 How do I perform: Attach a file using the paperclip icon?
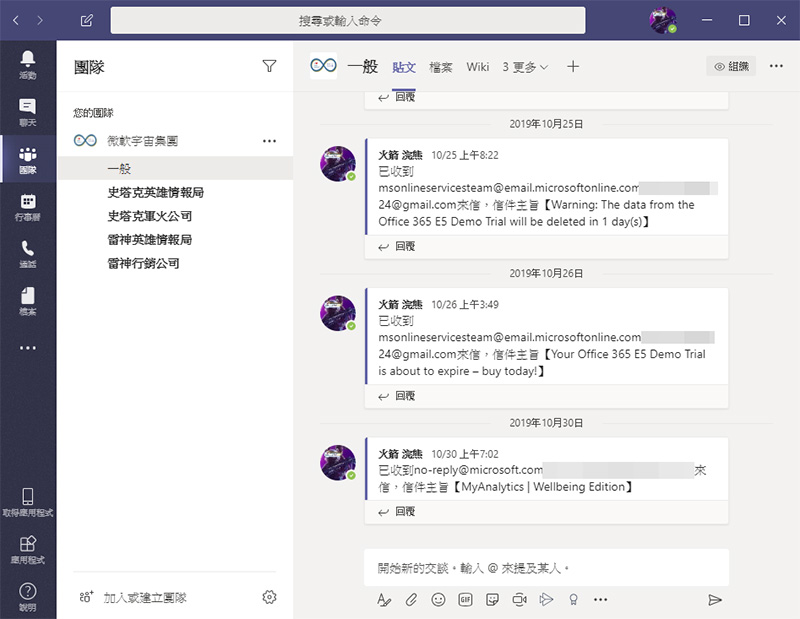tap(411, 599)
